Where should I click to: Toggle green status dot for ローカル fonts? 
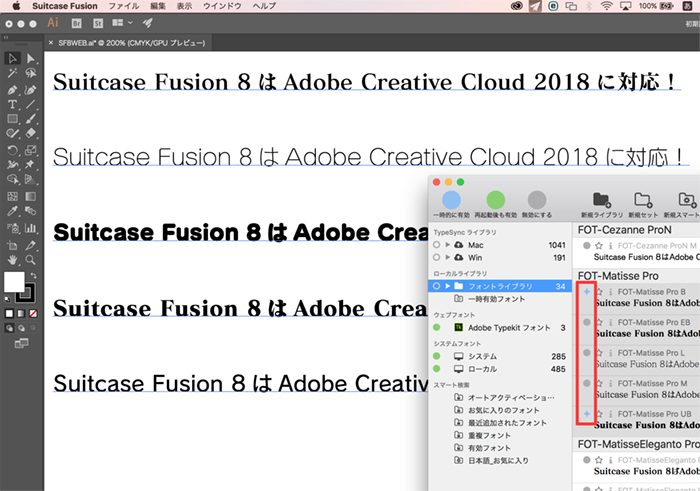[x=437, y=369]
